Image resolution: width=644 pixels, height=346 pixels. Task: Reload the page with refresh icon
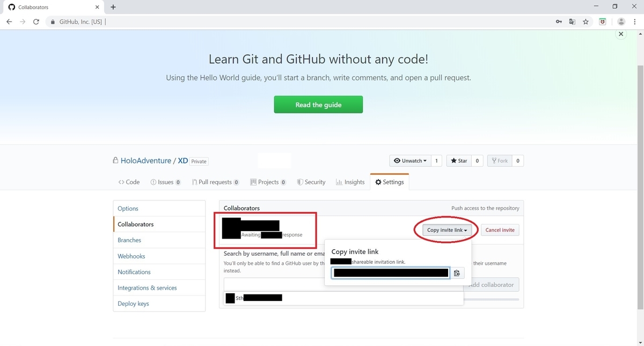(36, 22)
